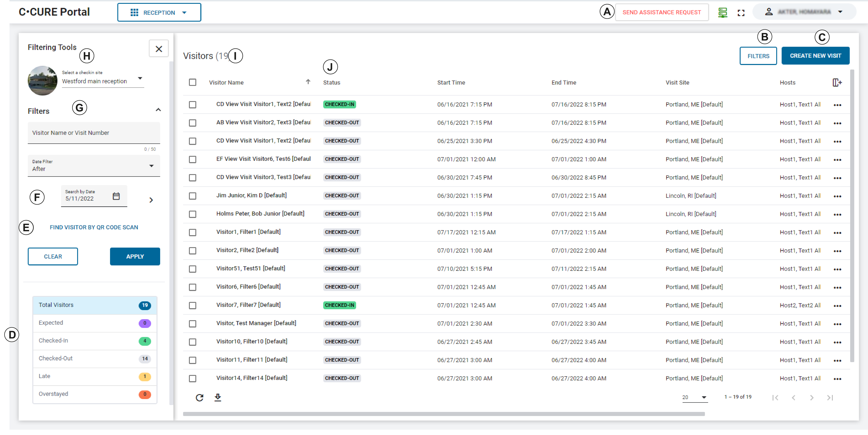The image size is (868, 435).
Task: Click the horizontal scrollbar under the table
Action: click(x=444, y=414)
